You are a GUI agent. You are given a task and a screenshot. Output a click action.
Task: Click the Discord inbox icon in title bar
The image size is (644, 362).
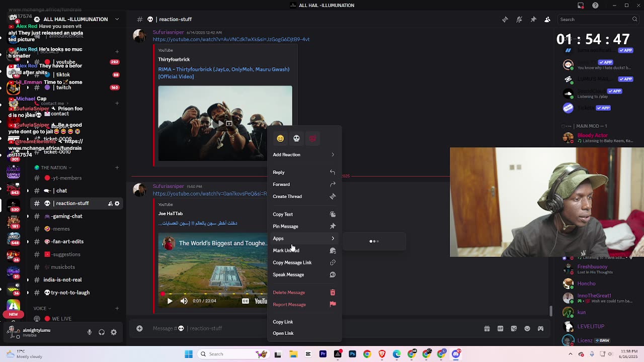pos(581,6)
